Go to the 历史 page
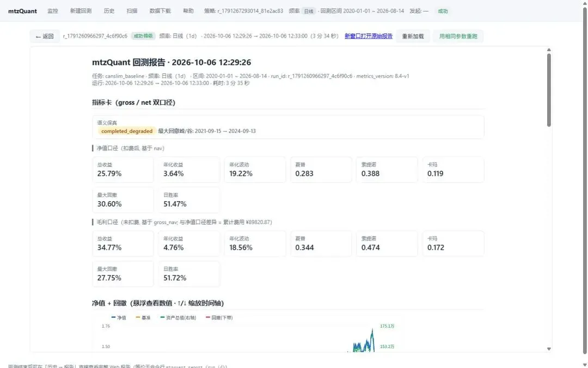Image resolution: width=588 pixels, height=368 pixels. click(109, 11)
